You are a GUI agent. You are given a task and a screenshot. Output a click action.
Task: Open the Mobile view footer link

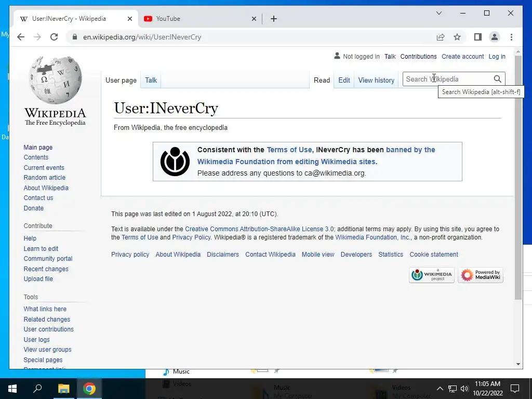[x=318, y=255]
